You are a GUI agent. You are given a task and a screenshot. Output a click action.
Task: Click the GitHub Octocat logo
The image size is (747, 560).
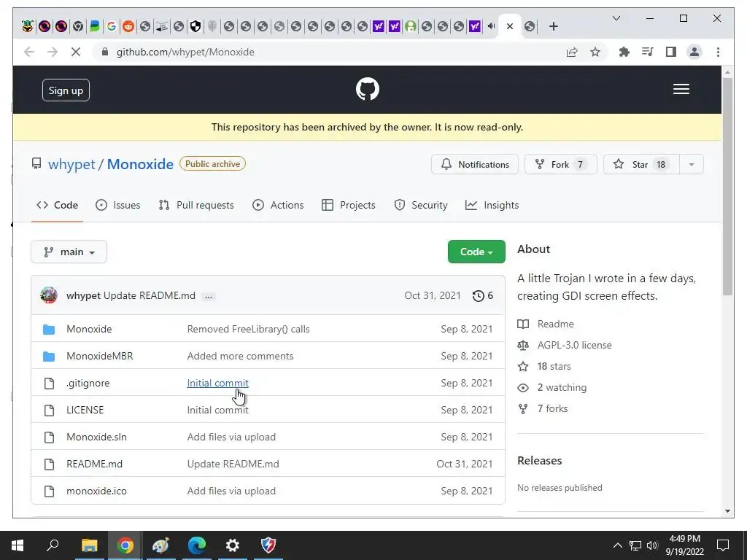368,89
